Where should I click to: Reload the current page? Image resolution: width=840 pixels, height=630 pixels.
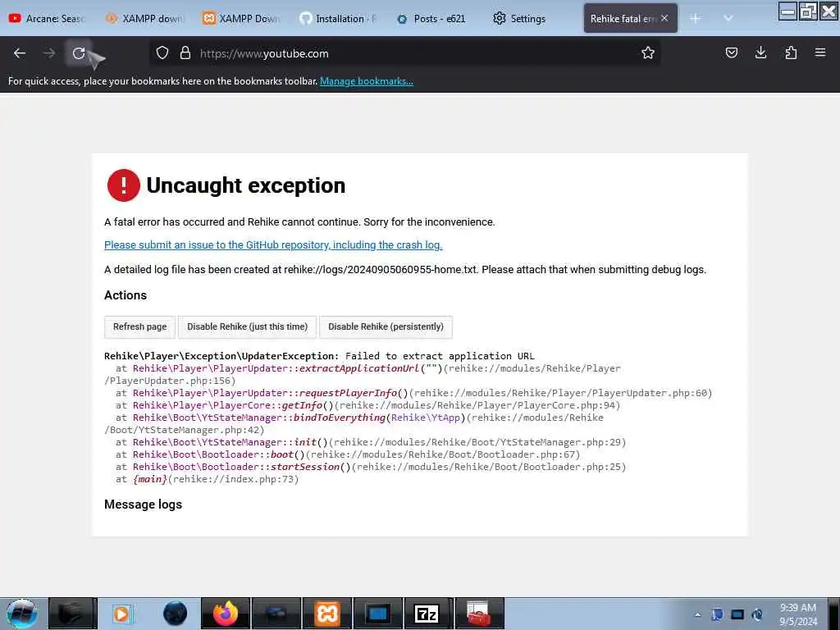click(79, 53)
